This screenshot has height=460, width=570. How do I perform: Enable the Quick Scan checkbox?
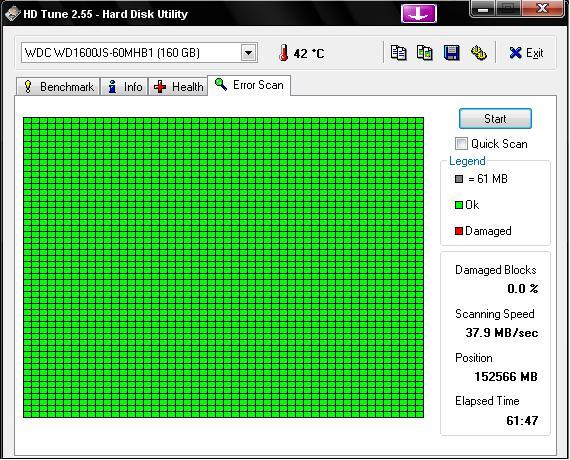[461, 143]
